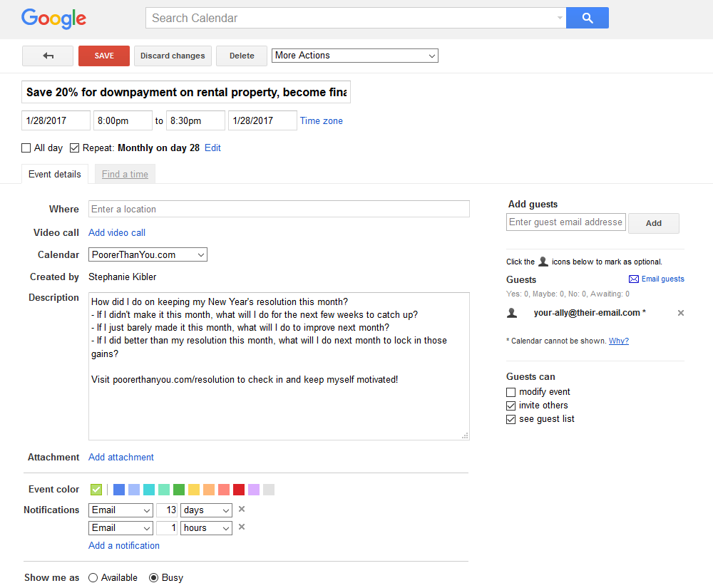The height and width of the screenshot is (588, 713).
Task: Change the days unit dropdown
Action: tap(207, 510)
